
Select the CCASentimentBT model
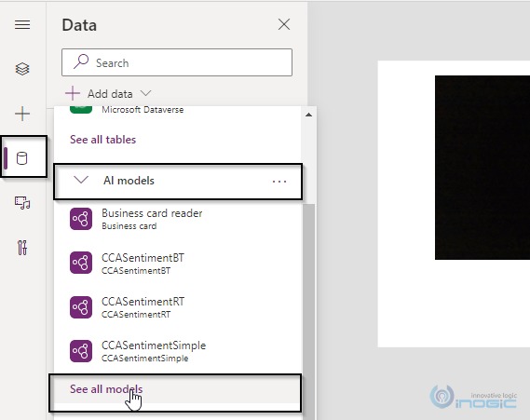[178, 264]
